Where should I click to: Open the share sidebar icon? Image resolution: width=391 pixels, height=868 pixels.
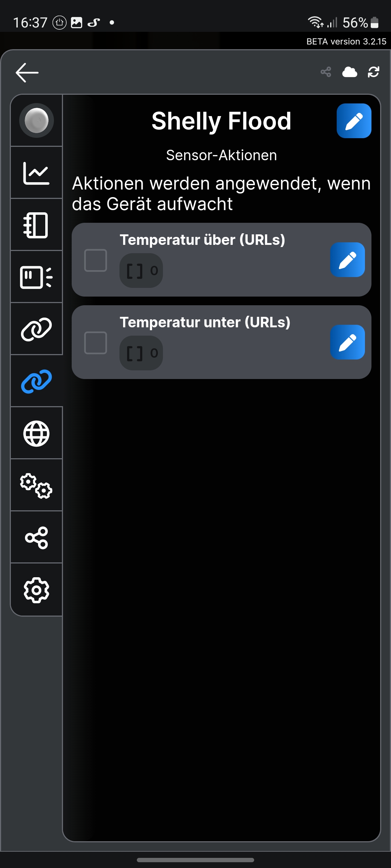tap(36, 537)
